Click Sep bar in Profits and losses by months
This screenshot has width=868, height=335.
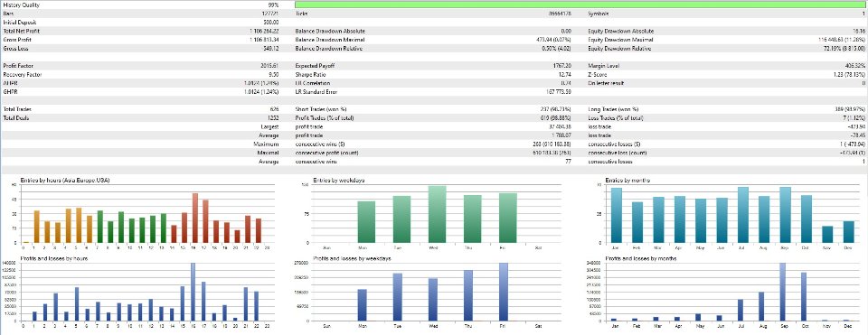tap(783, 292)
